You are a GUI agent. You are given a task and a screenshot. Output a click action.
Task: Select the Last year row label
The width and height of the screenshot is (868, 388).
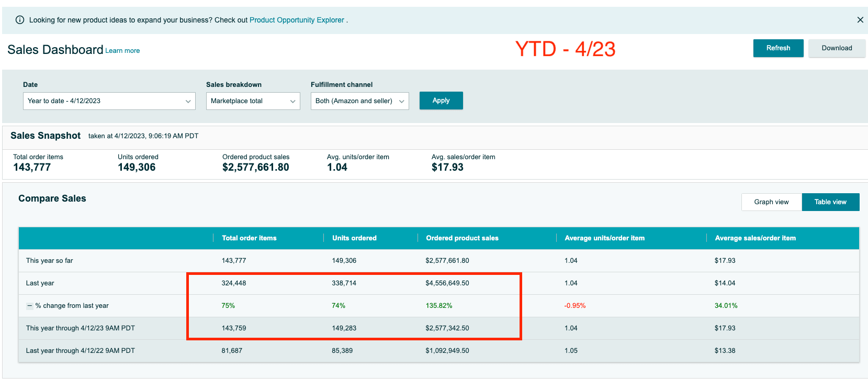pyautogui.click(x=40, y=283)
